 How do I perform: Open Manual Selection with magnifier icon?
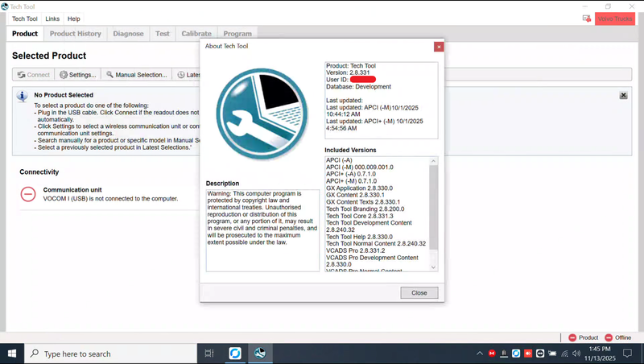(x=137, y=75)
